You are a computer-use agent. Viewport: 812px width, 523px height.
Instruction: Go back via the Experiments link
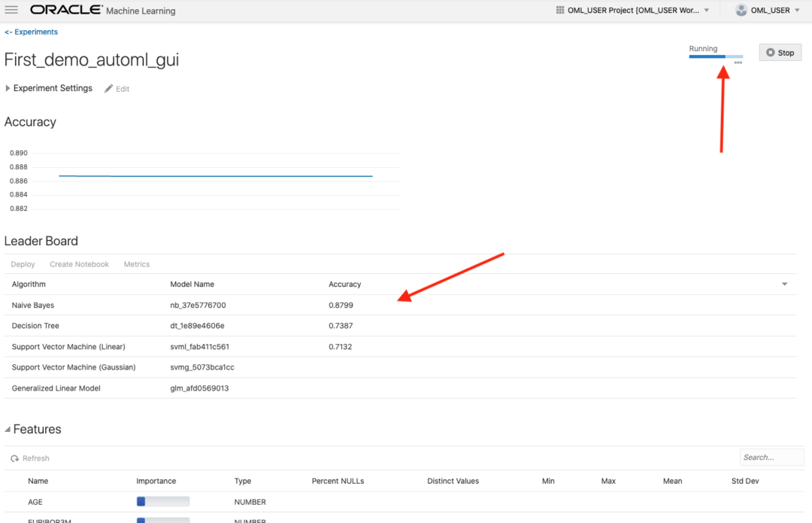[31, 32]
